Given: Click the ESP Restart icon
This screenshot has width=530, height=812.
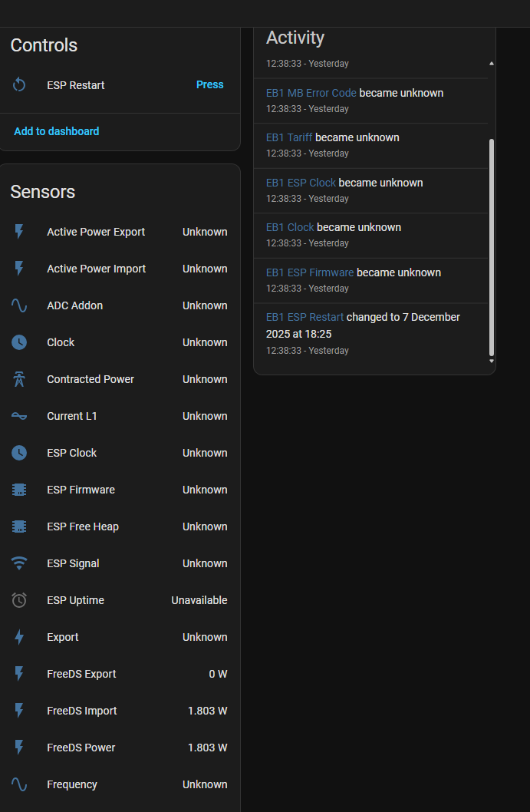Looking at the screenshot, I should (19, 85).
